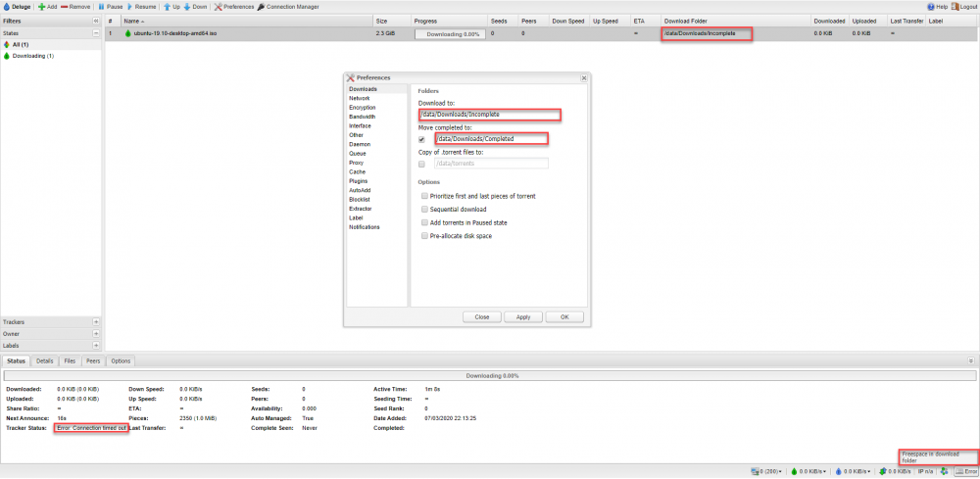
Task: Switch to the Peers tab
Action: click(93, 361)
